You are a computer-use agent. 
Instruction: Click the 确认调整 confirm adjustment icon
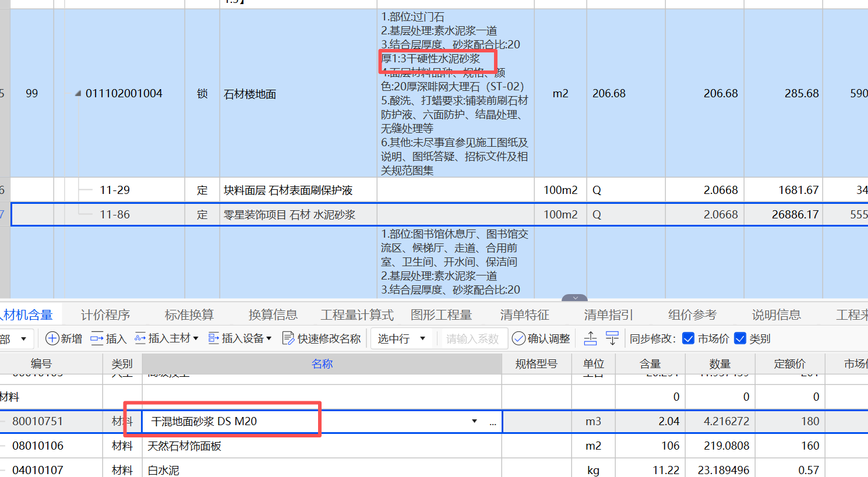(518, 338)
